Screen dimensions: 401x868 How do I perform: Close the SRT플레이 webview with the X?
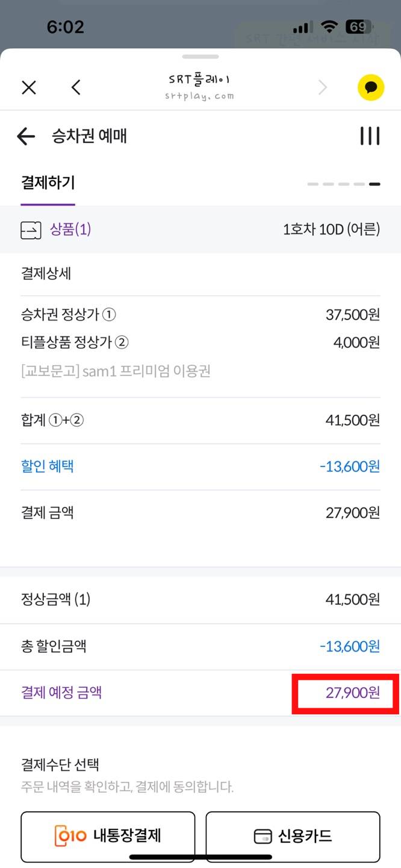[28, 87]
